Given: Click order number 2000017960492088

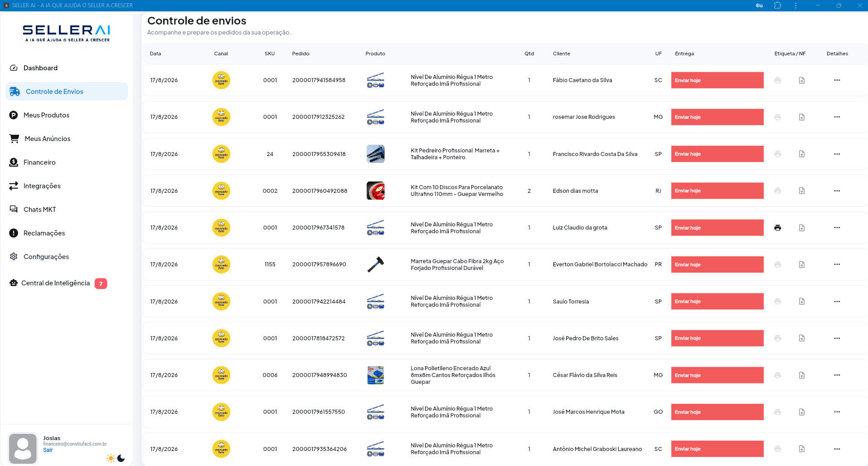Looking at the screenshot, I should (320, 191).
